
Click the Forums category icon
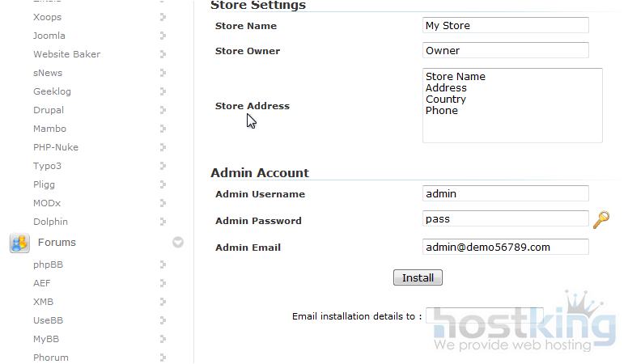[19, 243]
